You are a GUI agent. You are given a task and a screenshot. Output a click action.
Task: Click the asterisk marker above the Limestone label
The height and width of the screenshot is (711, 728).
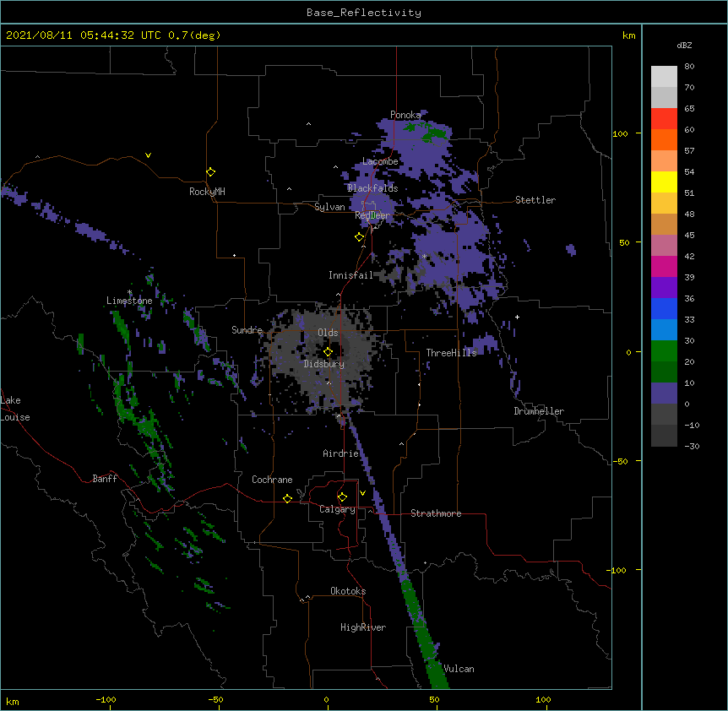coord(130,292)
